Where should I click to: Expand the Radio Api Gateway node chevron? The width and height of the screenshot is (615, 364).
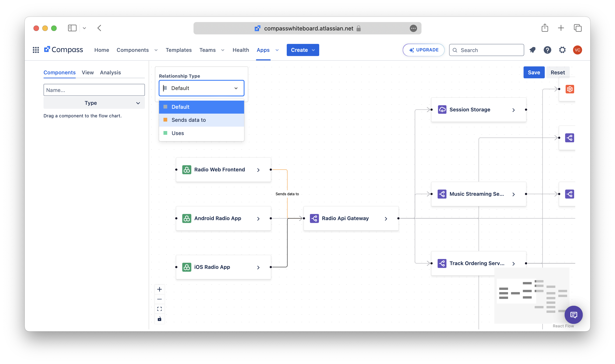[x=386, y=219]
